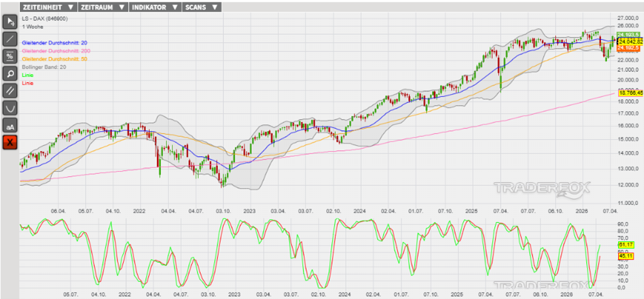Activate the magnifier zoom tool
644x299 pixels.
coord(10,73)
